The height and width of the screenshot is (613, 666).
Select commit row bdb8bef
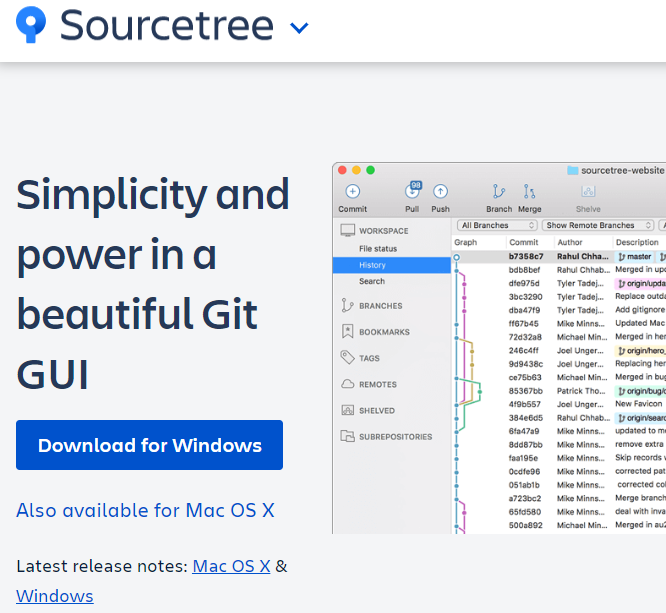click(559, 270)
